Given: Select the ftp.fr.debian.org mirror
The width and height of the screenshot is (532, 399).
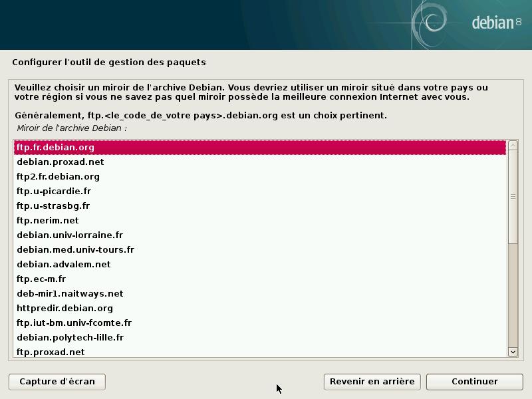Looking at the screenshot, I should pos(55,148).
